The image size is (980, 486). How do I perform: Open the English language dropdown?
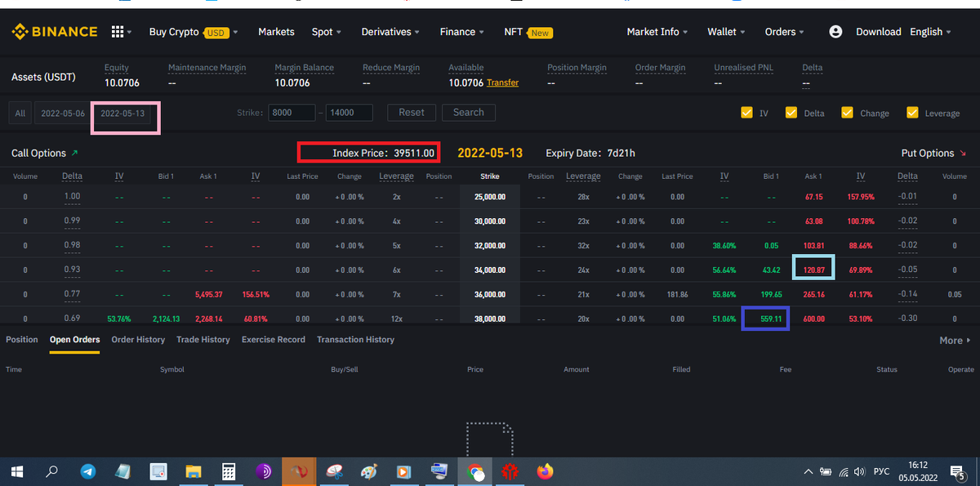coord(931,32)
